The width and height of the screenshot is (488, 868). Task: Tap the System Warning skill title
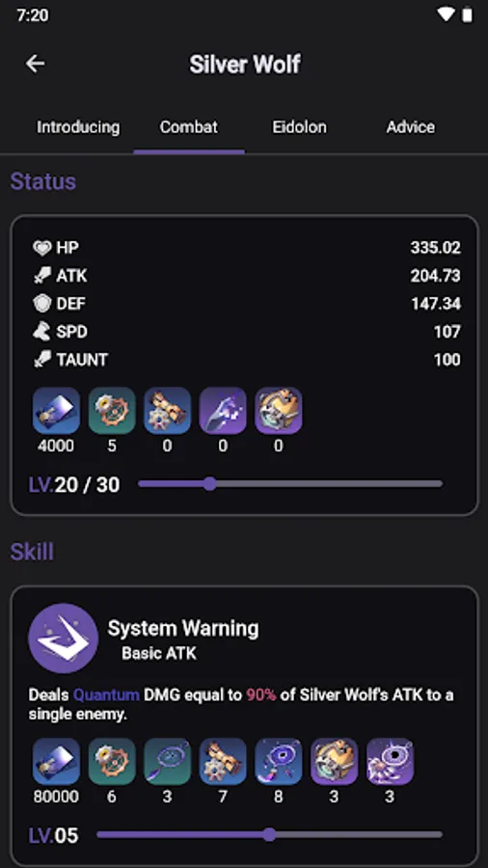click(183, 628)
